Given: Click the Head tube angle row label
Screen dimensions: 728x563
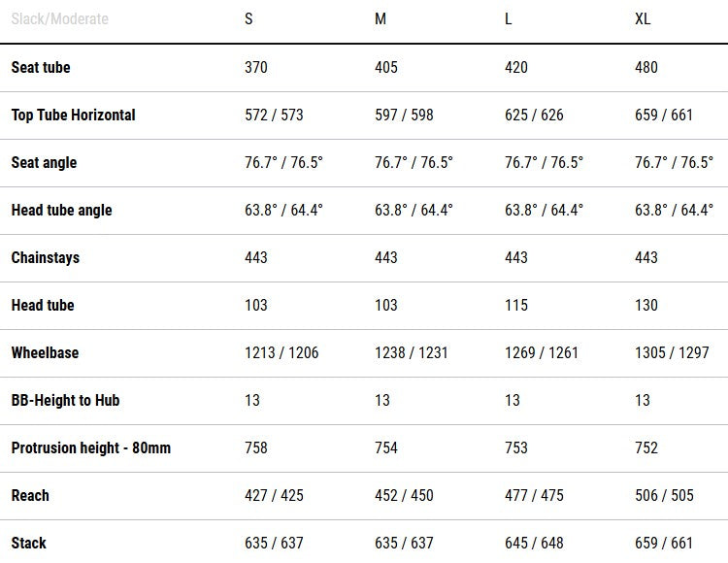Looking at the screenshot, I should click(61, 210).
